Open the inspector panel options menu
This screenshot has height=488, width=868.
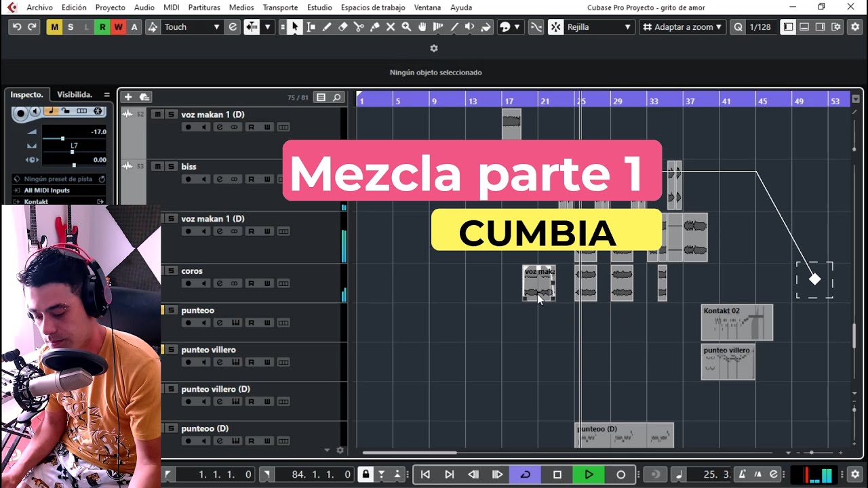coord(106,95)
